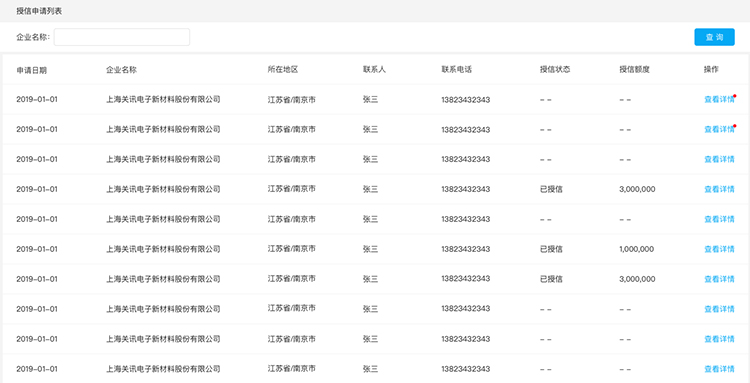Click the 联系电话 column header
Viewport: 750px width, 383px height.
pyautogui.click(x=457, y=70)
